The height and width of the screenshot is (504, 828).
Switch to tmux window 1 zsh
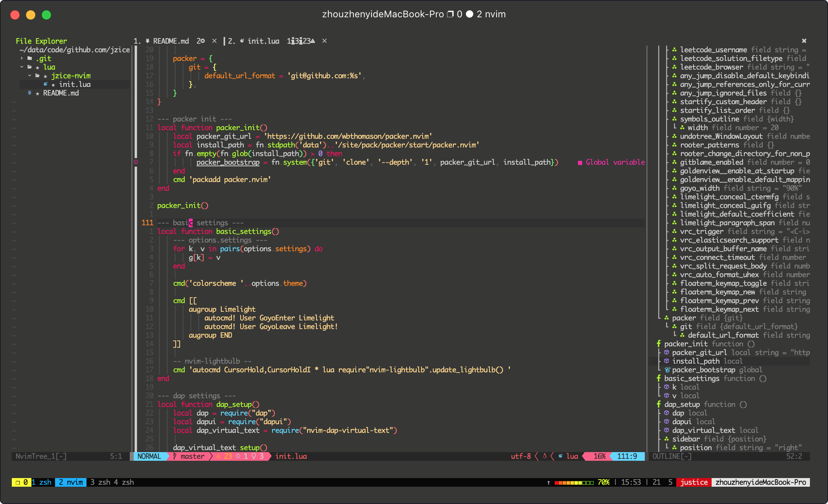pos(42,482)
